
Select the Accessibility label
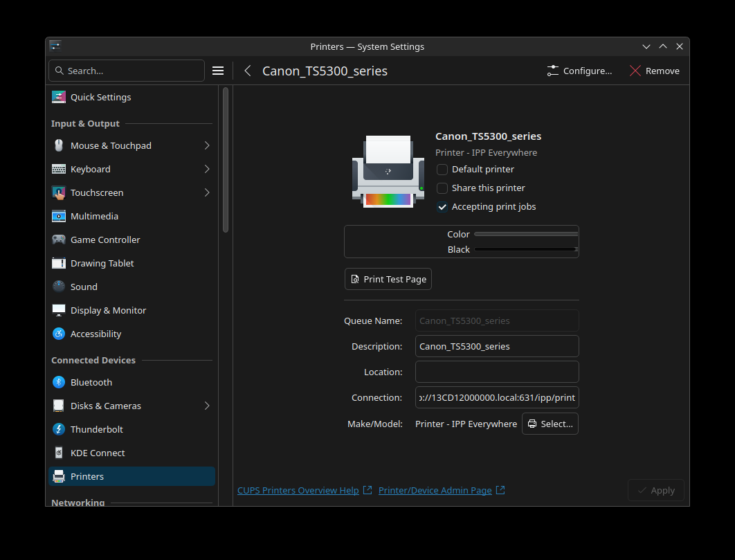pyautogui.click(x=96, y=334)
